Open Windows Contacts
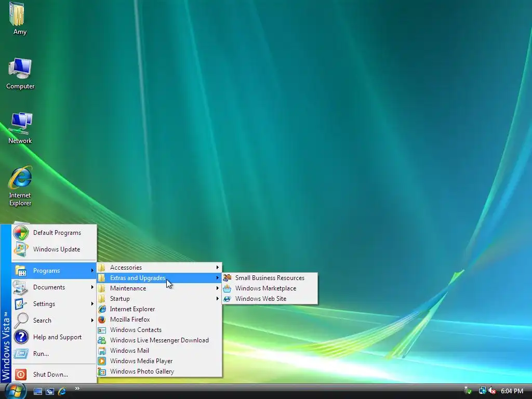 [159, 330]
